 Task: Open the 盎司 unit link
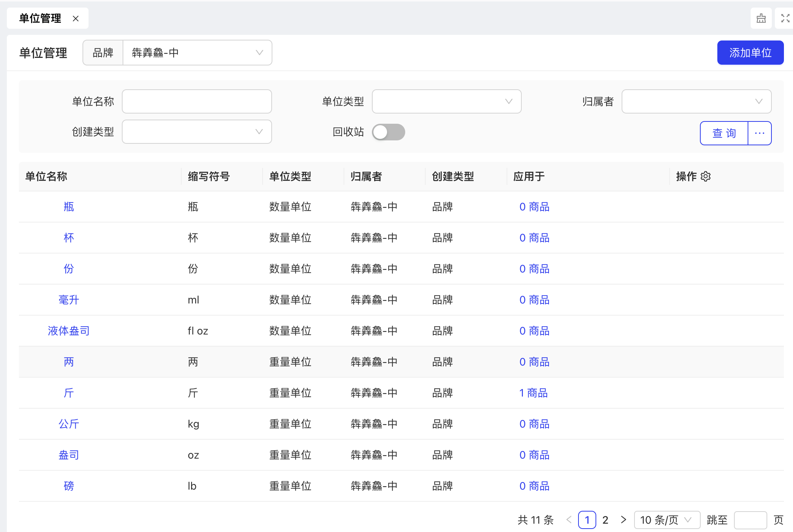click(x=69, y=455)
